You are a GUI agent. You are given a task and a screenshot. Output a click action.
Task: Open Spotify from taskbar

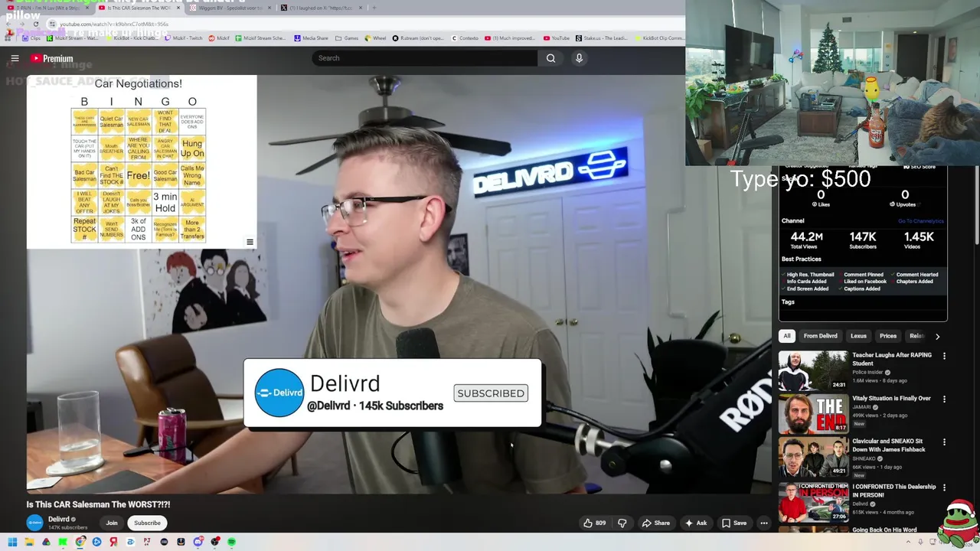[231, 542]
